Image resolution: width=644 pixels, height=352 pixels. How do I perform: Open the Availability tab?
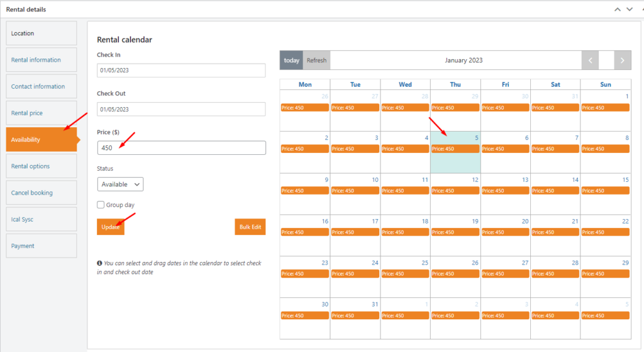[x=41, y=140]
